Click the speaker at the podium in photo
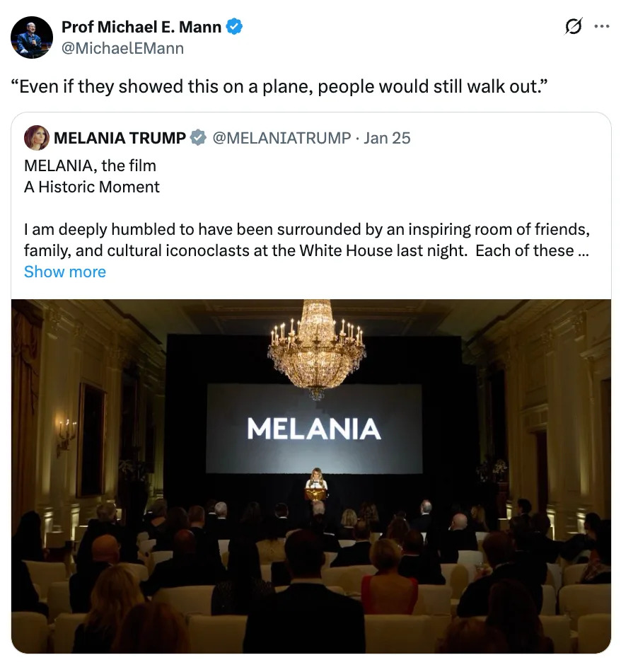 pyautogui.click(x=315, y=485)
